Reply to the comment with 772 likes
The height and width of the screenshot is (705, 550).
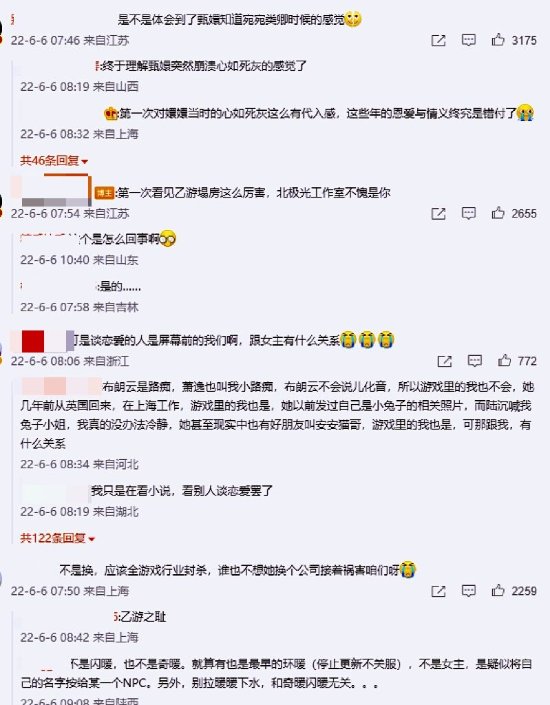tap(475, 361)
